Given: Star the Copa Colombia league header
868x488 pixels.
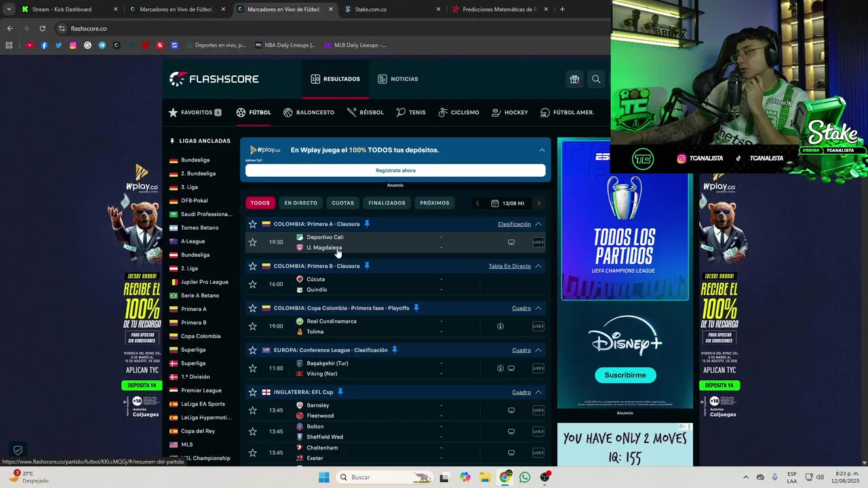Looking at the screenshot, I should tap(253, 308).
